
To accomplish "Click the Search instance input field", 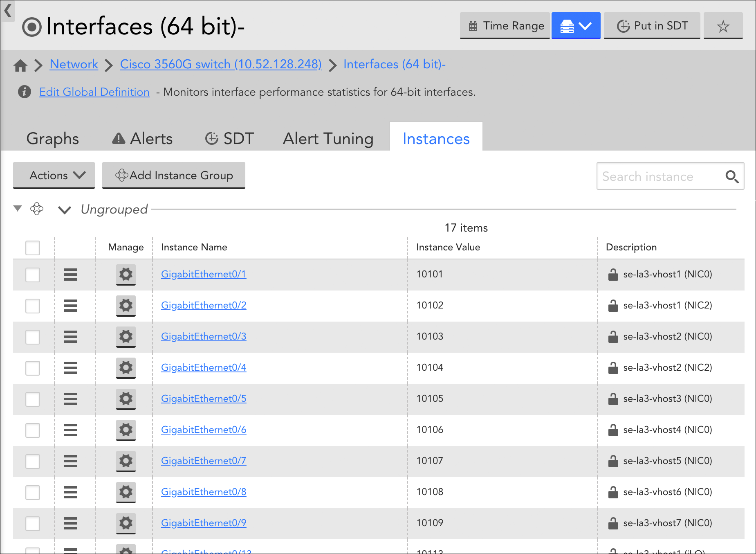I will (x=658, y=177).
